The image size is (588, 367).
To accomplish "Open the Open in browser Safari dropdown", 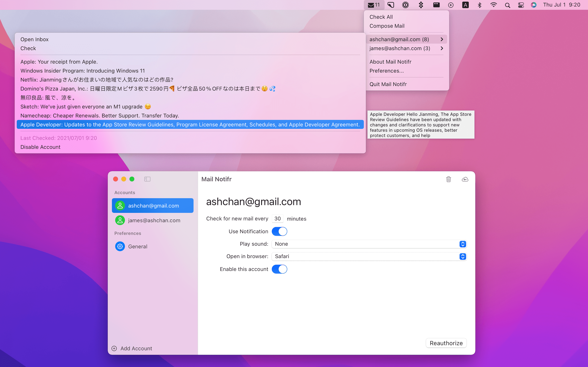I will tap(369, 256).
